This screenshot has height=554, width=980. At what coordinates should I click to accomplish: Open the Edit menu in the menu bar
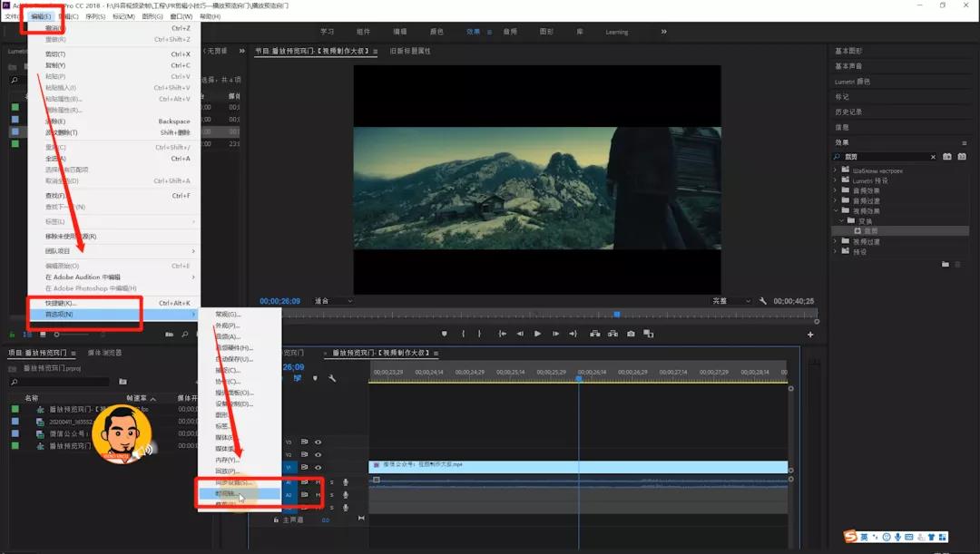41,16
